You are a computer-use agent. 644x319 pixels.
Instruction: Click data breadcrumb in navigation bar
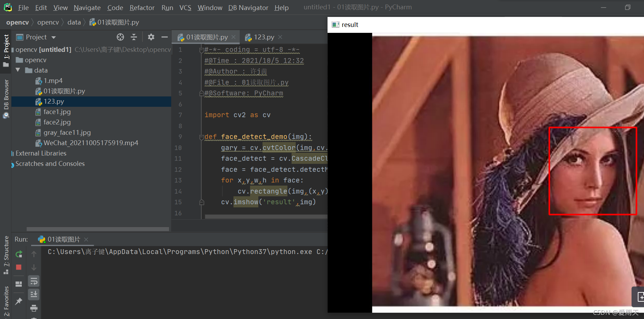tap(74, 22)
